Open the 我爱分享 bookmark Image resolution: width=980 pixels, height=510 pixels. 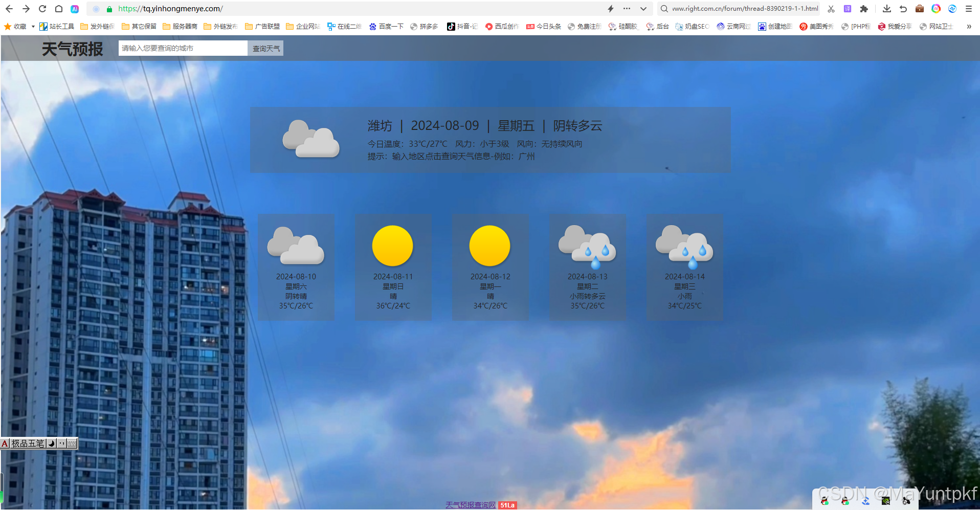click(x=895, y=27)
